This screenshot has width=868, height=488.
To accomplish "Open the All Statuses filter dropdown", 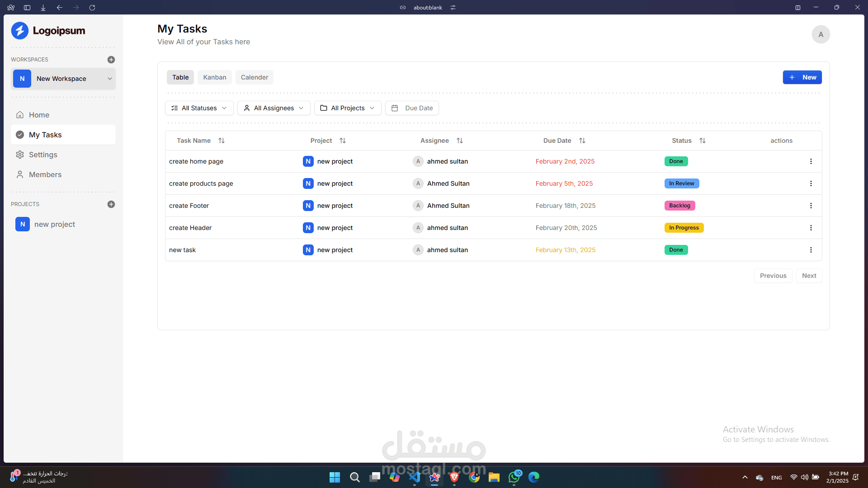I will click(x=199, y=108).
